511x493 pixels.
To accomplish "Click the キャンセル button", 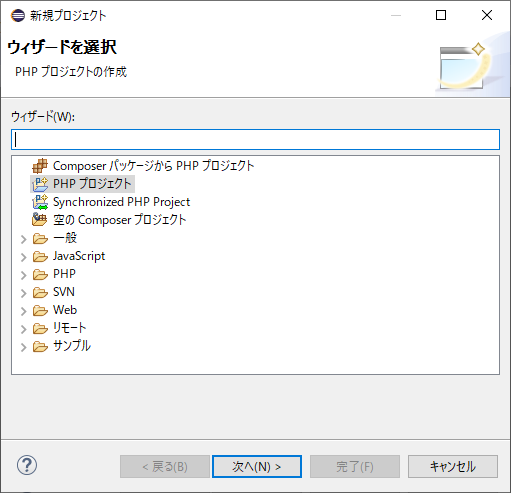I will [x=453, y=466].
